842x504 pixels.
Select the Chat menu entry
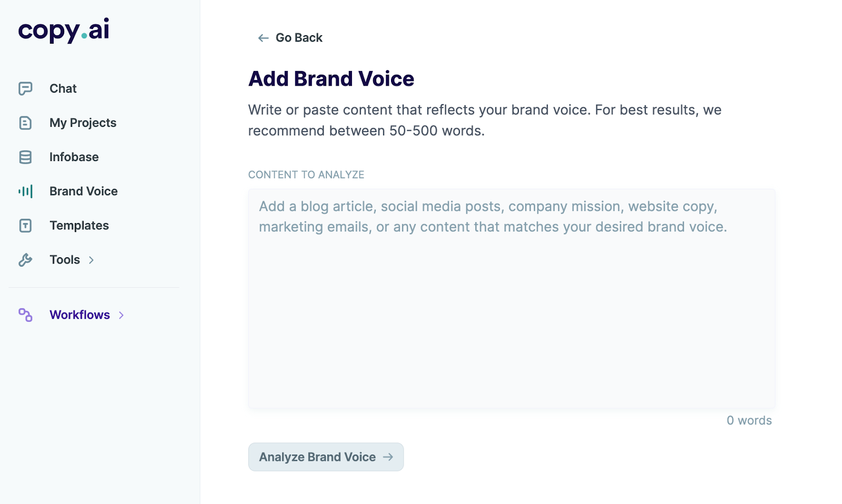63,88
